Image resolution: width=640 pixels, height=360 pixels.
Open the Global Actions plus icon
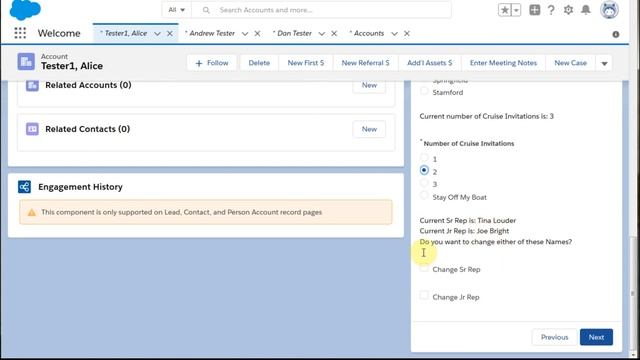click(534, 10)
